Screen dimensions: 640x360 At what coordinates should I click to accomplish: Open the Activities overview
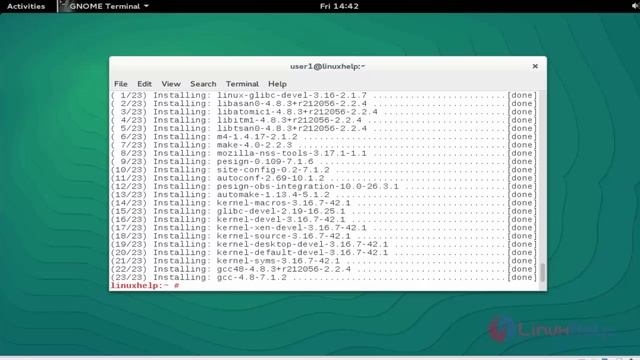pyautogui.click(x=26, y=6)
